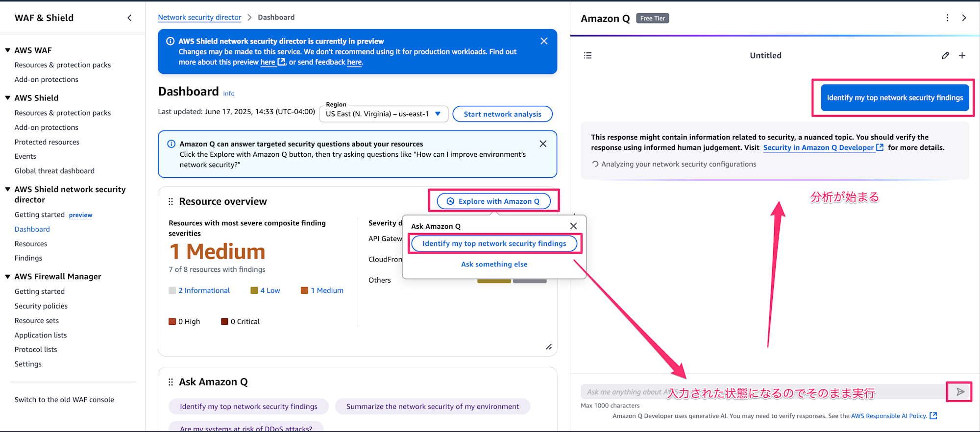Screen dimensions: 980x432
Task: Click the Amazon Q message input field
Action: click(x=763, y=392)
